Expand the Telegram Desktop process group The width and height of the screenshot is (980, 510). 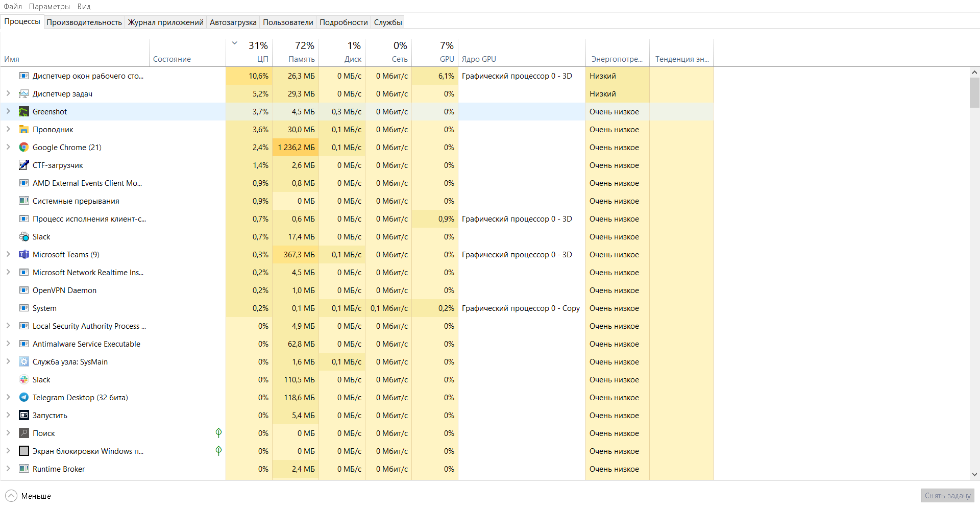(x=8, y=397)
